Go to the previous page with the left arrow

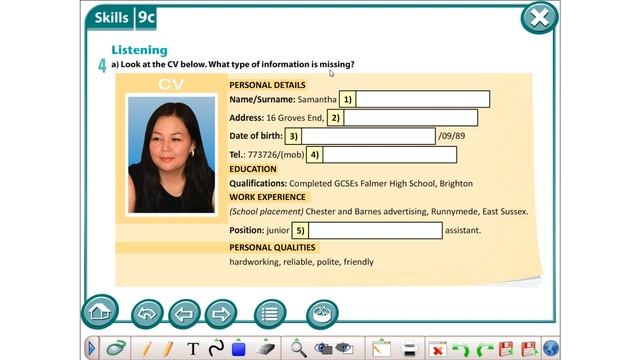(184, 314)
